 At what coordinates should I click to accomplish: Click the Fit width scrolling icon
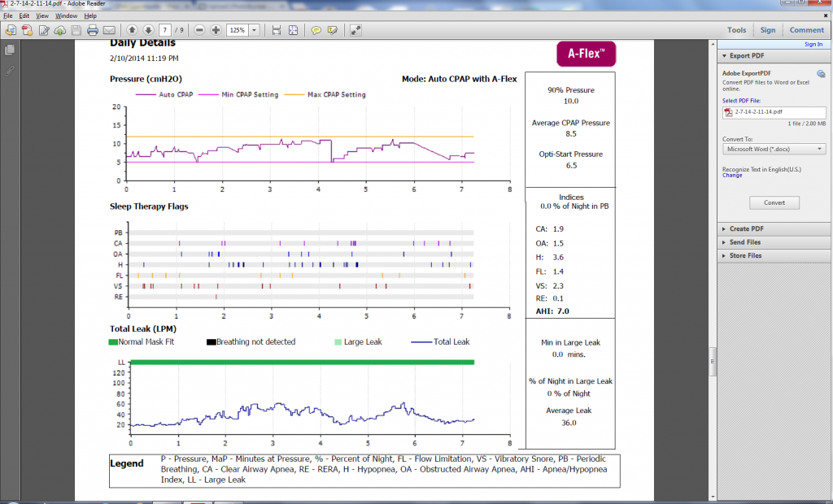pyautogui.click(x=277, y=30)
